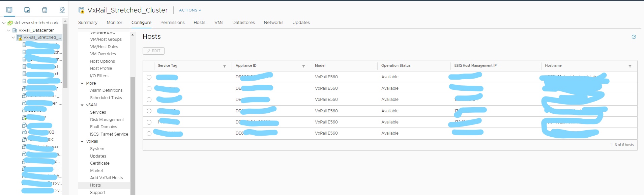Click the inventory tree scroll-up arrow
This screenshot has width=644, height=195.
coord(65,21)
